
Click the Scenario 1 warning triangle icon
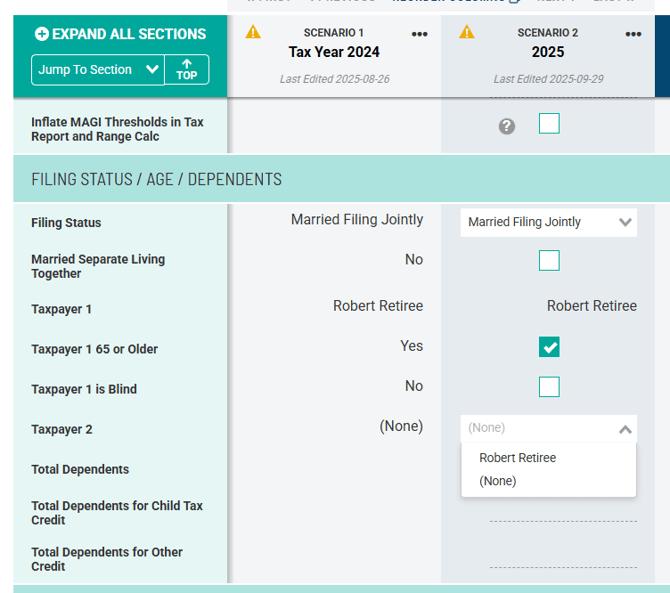pyautogui.click(x=253, y=32)
